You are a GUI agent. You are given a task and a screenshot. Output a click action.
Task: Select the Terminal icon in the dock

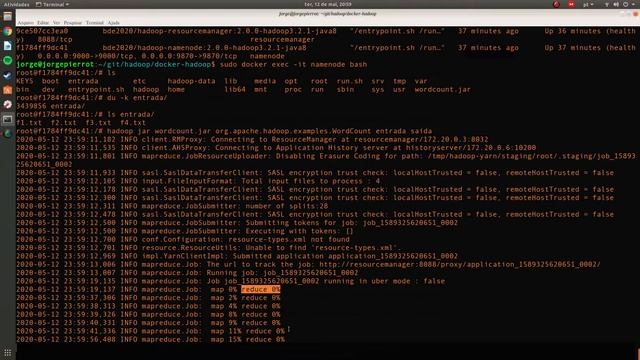[x=7, y=119]
